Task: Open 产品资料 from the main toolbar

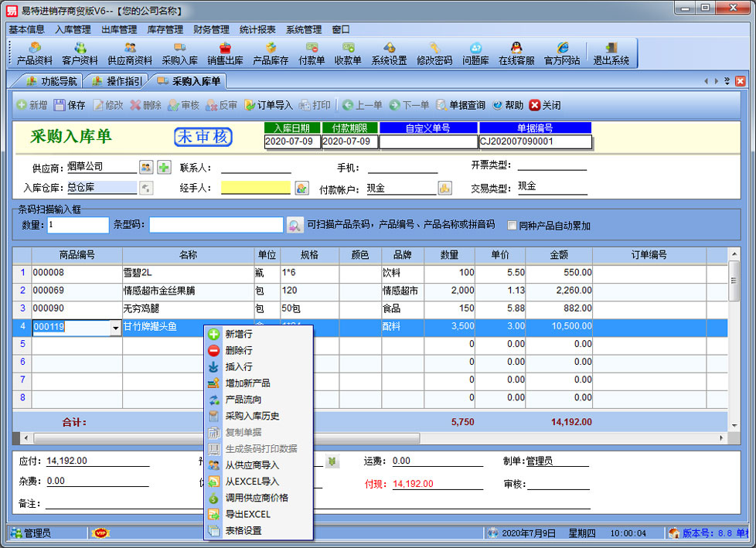Action: click(x=34, y=53)
